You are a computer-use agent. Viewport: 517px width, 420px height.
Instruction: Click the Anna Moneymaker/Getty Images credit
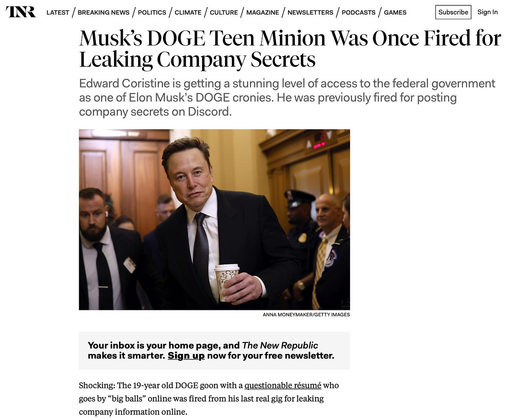point(306,315)
